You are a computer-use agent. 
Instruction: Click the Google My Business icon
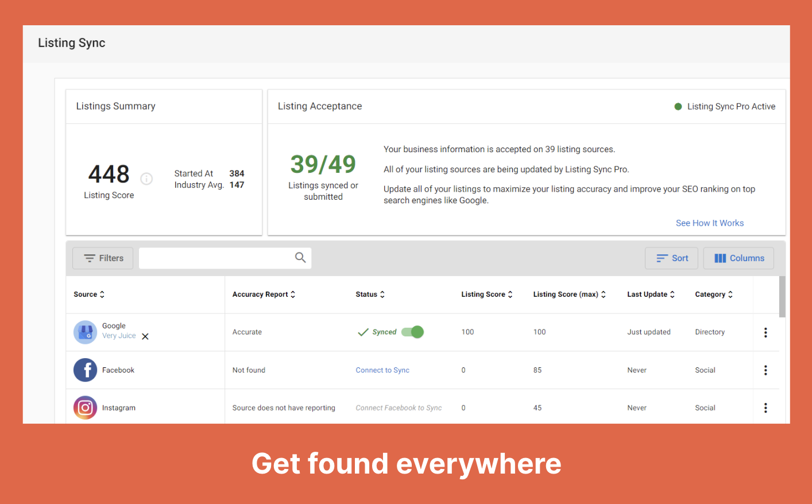pos(85,332)
